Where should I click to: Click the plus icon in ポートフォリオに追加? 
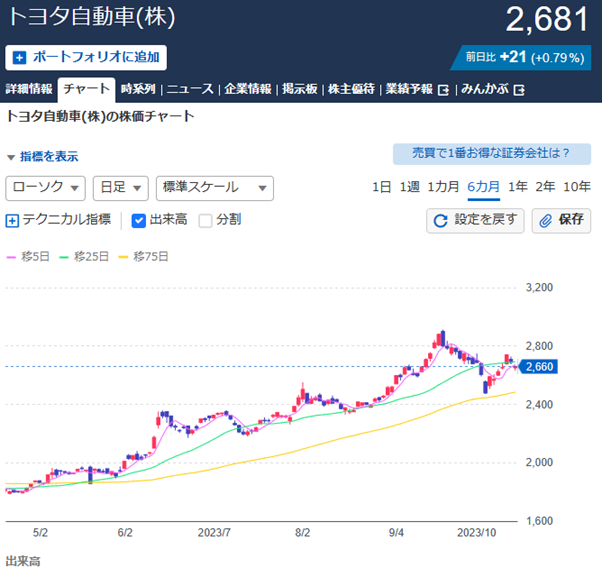(19, 58)
